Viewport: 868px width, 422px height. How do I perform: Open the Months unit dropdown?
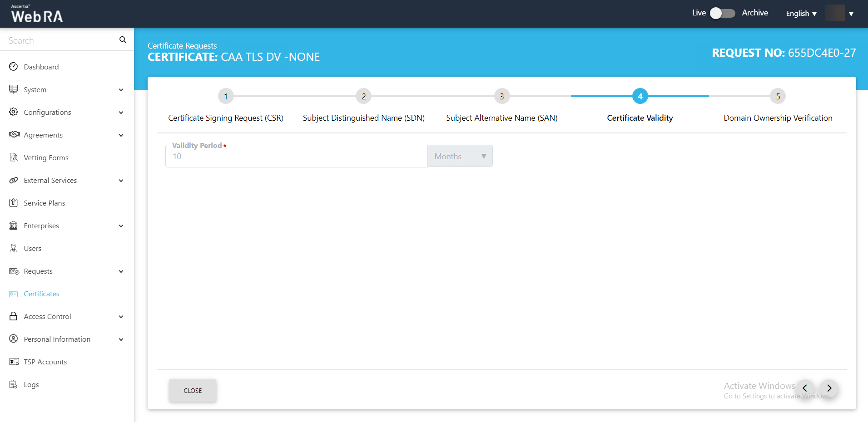(460, 156)
